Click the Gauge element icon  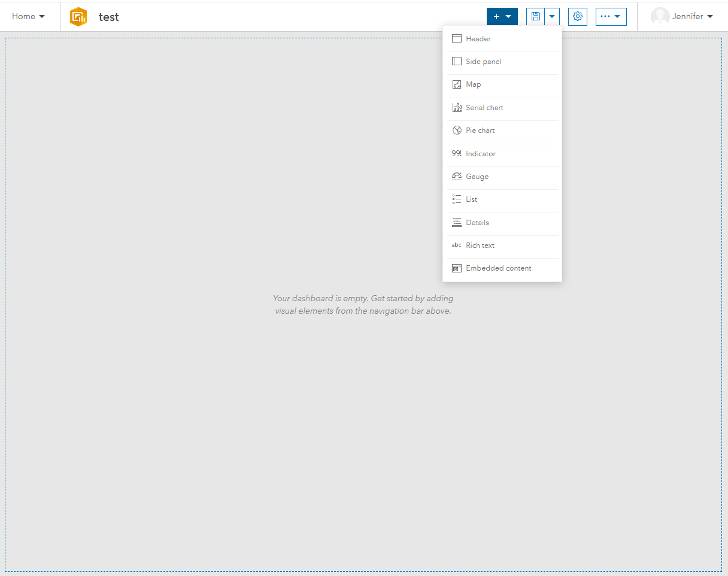point(457,176)
